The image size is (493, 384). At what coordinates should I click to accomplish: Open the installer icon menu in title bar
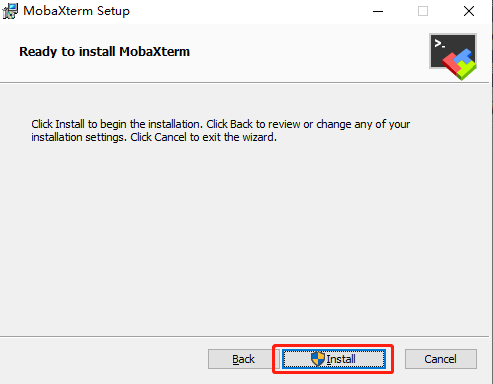pyautogui.click(x=10, y=11)
